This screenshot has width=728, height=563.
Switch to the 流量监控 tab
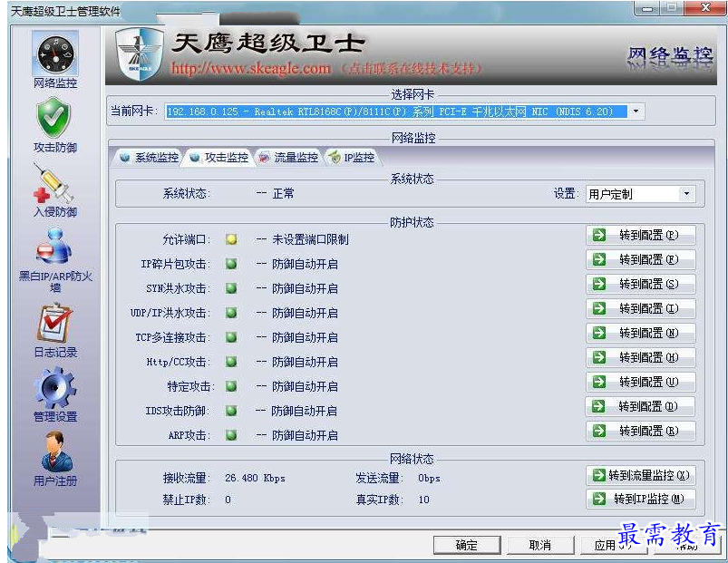click(289, 158)
